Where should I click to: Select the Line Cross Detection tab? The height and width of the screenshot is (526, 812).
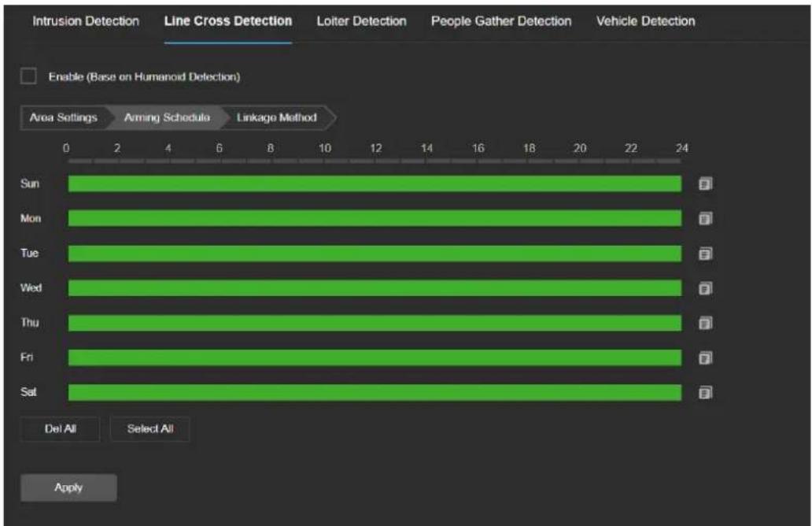tap(228, 21)
